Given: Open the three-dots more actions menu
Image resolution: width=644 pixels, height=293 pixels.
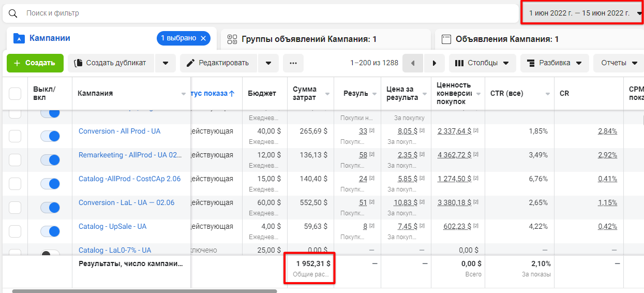Looking at the screenshot, I should coord(293,63).
